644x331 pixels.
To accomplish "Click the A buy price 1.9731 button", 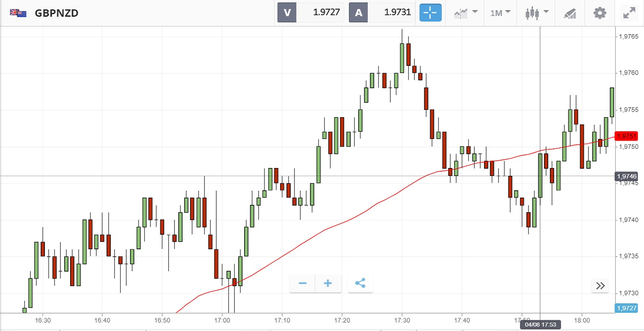I will click(x=382, y=12).
